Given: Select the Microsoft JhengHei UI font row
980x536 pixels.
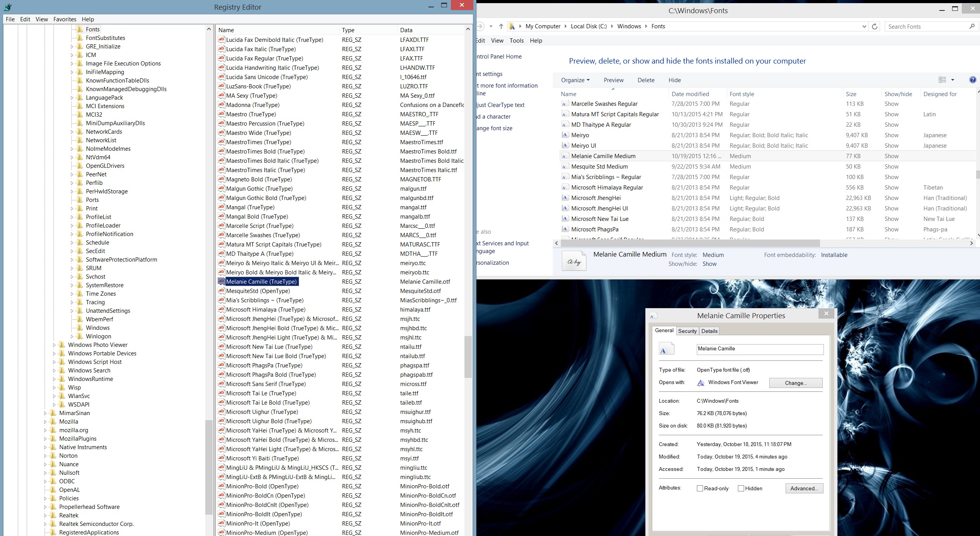Looking at the screenshot, I should tap(767, 209).
